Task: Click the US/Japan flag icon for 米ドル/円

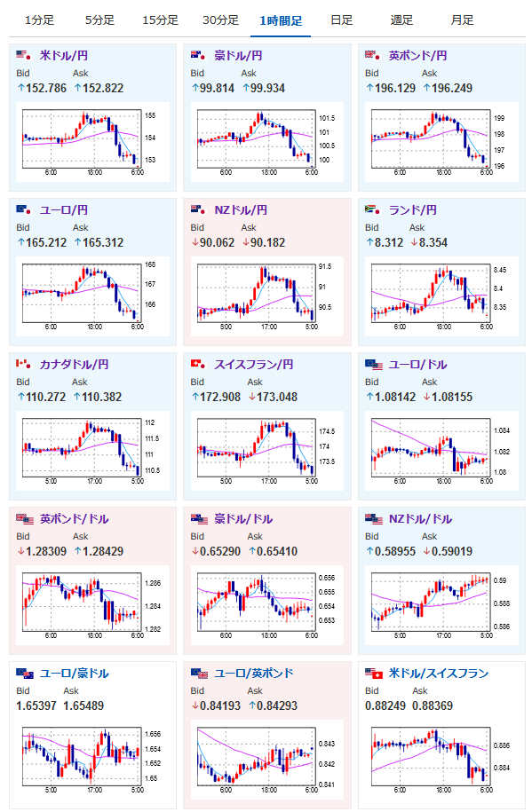Action: [x=23, y=55]
